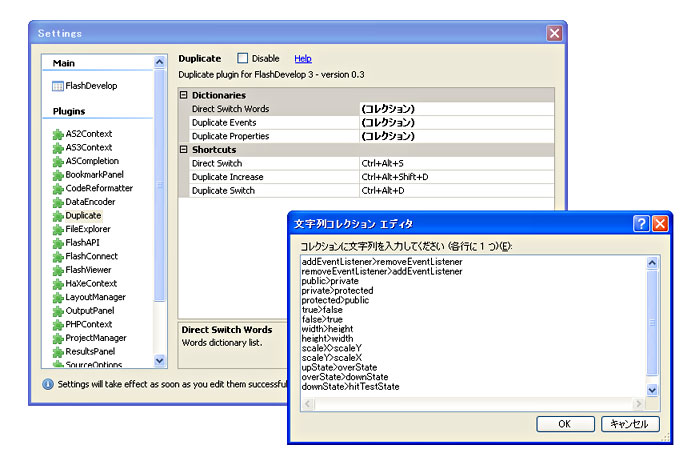The width and height of the screenshot is (699, 473).
Task: Click the PHPContext plugin puzzle icon
Action: [x=58, y=325]
